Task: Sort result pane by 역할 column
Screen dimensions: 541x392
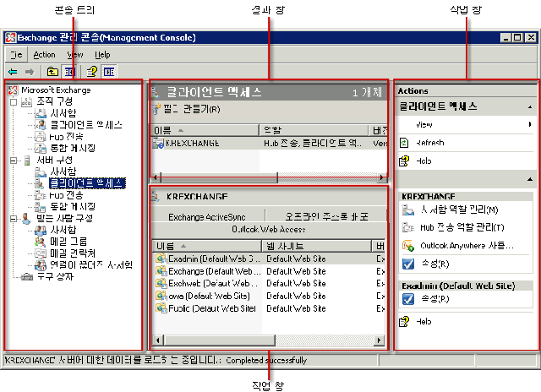Action: coord(314,130)
